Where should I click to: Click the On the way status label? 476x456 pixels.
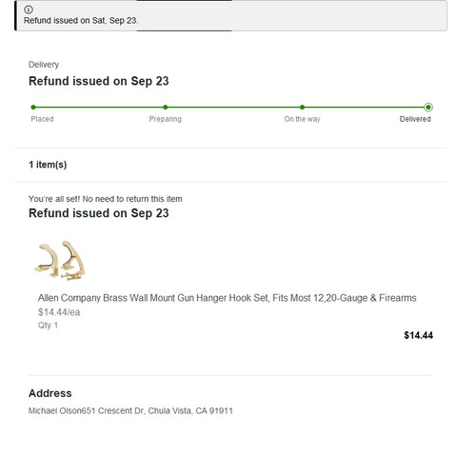[302, 119]
